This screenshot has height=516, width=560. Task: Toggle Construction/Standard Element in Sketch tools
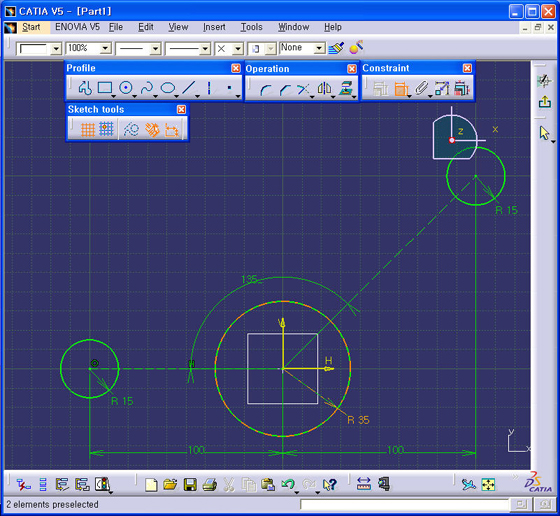point(131,130)
